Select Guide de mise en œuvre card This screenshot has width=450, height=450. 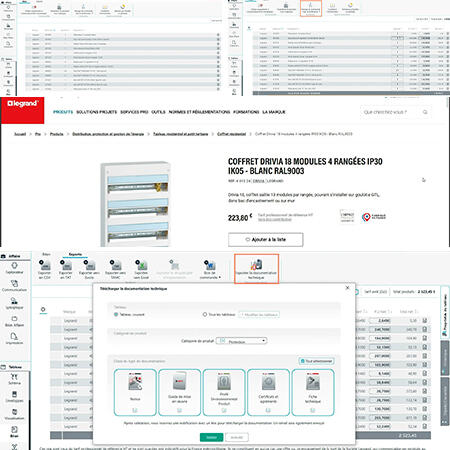[179, 392]
